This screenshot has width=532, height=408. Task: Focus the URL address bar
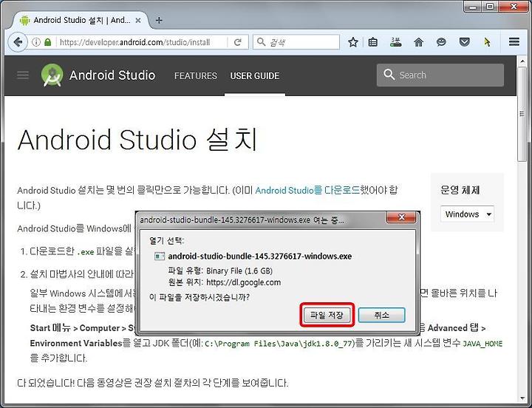143,42
